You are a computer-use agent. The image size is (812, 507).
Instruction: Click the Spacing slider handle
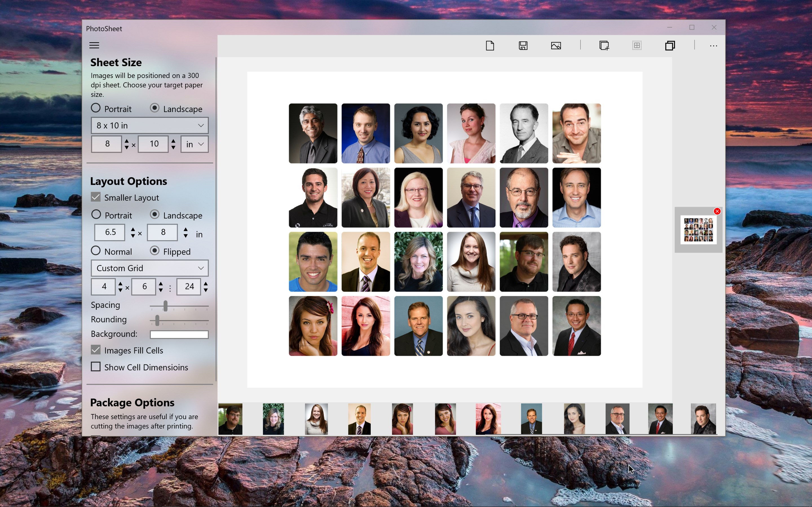[166, 306]
